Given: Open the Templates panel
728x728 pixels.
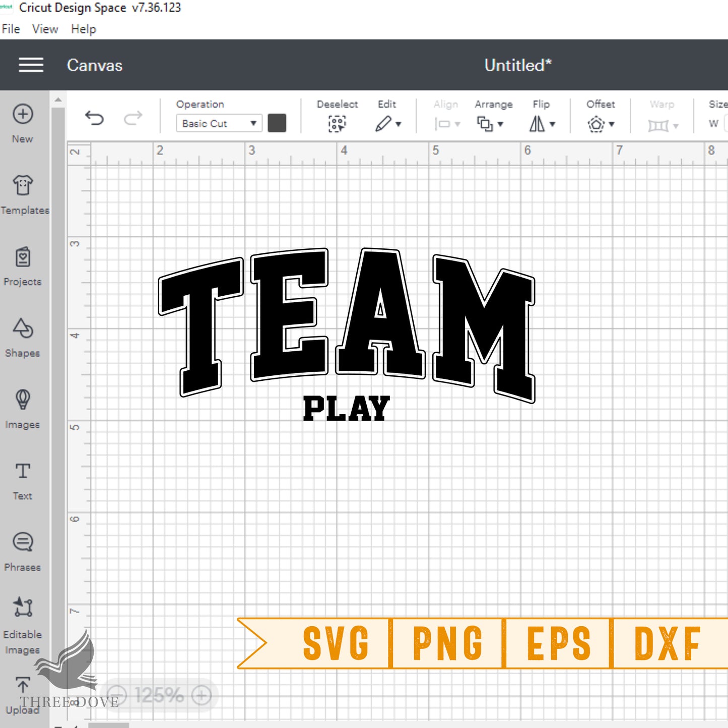Looking at the screenshot, I should click(x=24, y=194).
